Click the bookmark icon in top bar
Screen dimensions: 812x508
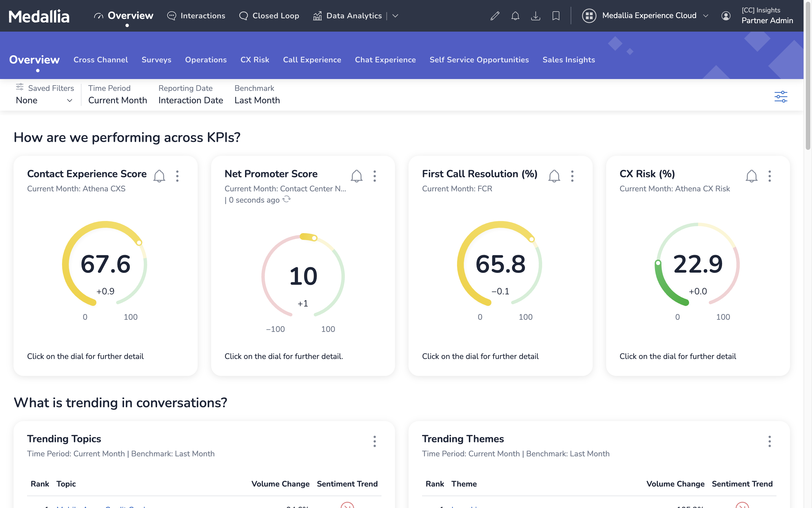tap(556, 16)
